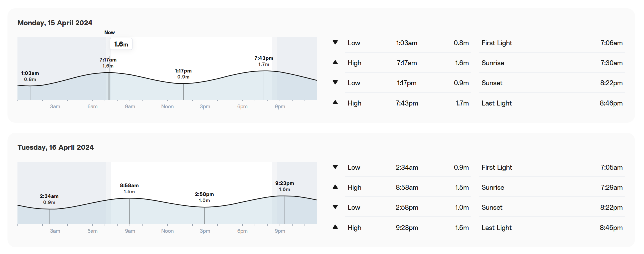This screenshot has width=644, height=254.
Task: Click the down-arrow icon beside Tuesday's 2:34am low
Action: click(x=335, y=167)
